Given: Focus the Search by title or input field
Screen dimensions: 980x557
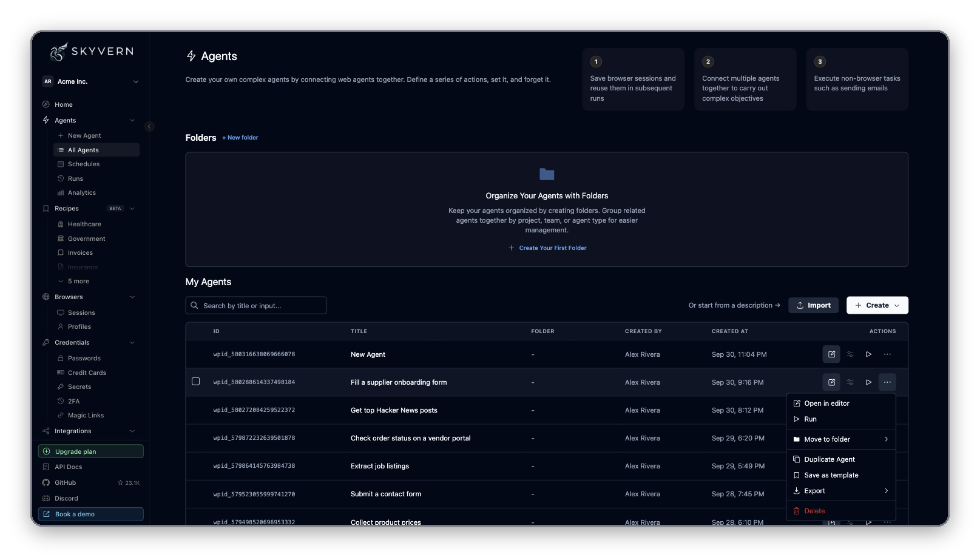Looking at the screenshot, I should [256, 305].
